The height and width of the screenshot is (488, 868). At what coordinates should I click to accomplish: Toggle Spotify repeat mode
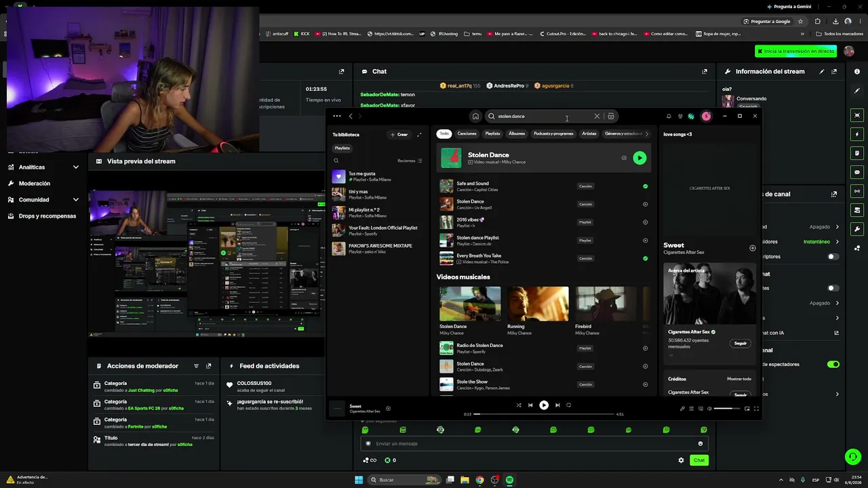[569, 405]
